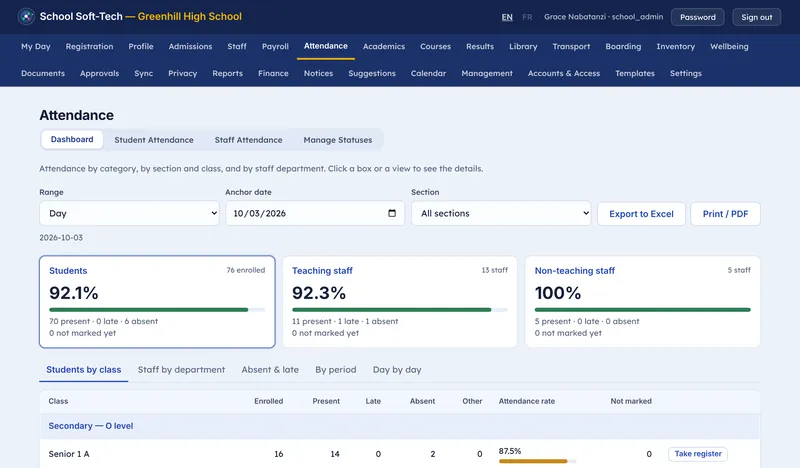Open the My Day menu

pos(36,46)
